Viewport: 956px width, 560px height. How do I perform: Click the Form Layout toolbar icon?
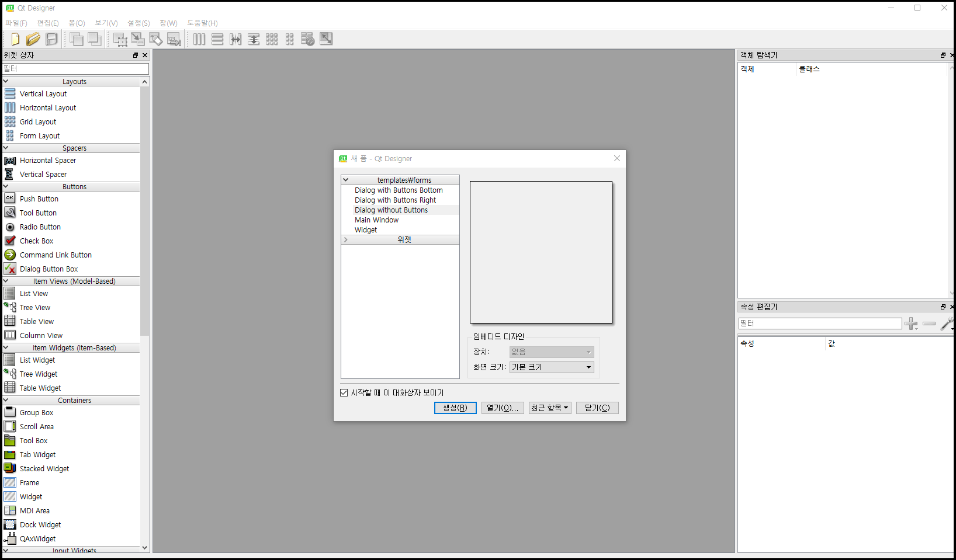[x=290, y=39]
